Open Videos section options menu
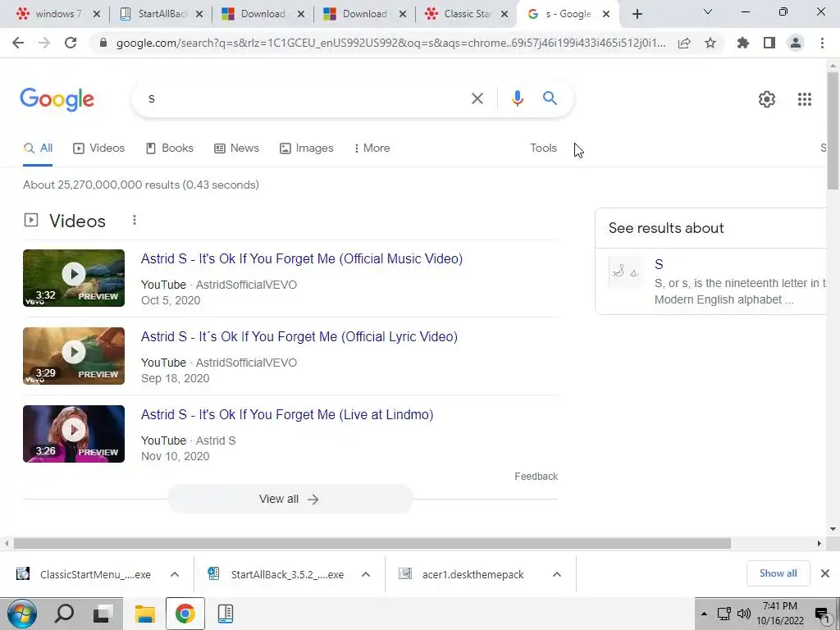The image size is (840, 630). pos(135,220)
